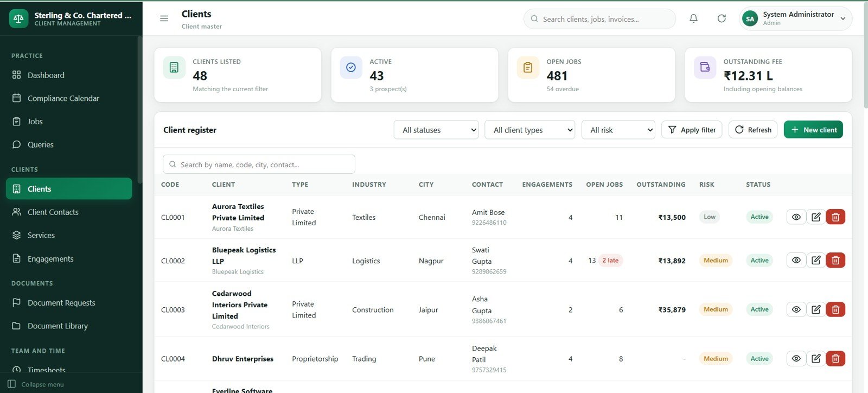Screen dimensions: 868x393
Task: Edit the Cedarwood Interiors client
Action: [x=816, y=309]
